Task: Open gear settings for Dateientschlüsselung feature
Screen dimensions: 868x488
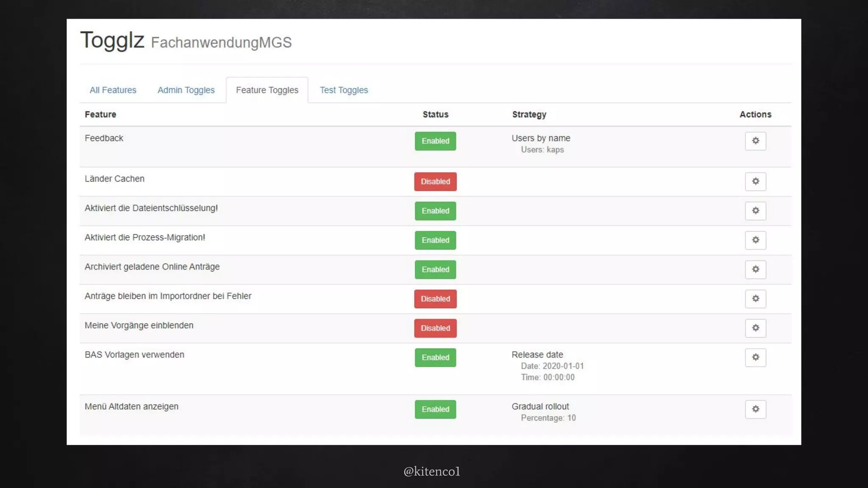Action: tap(755, 211)
